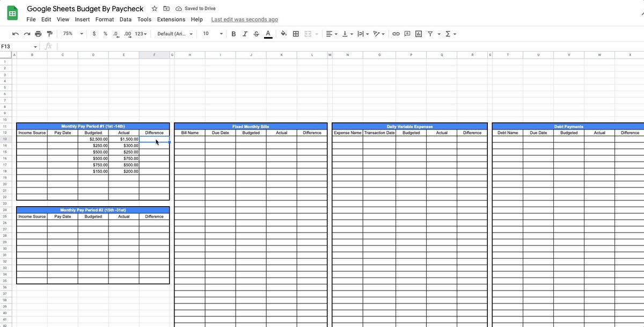Open the Edit menu
644x327 pixels.
click(46, 19)
